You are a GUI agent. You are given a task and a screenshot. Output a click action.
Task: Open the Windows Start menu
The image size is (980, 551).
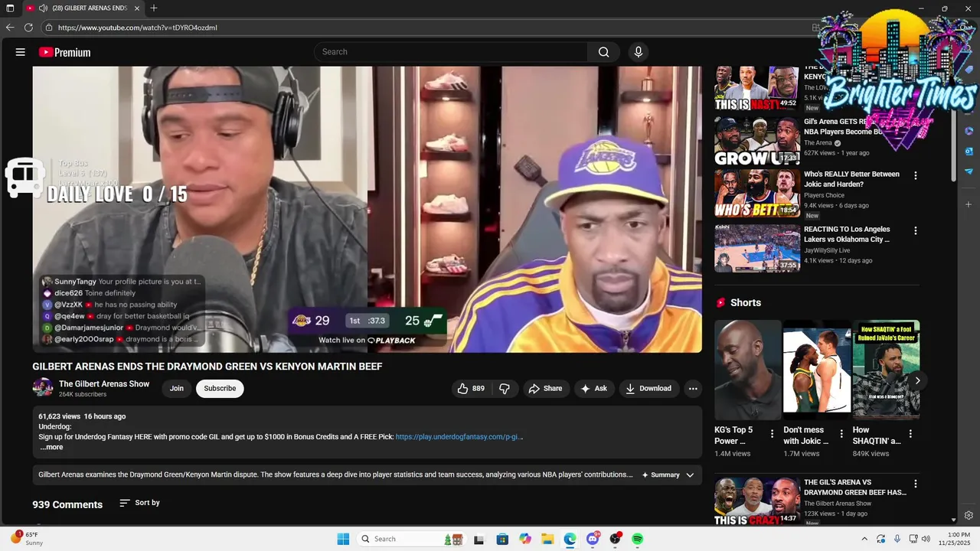pyautogui.click(x=343, y=539)
